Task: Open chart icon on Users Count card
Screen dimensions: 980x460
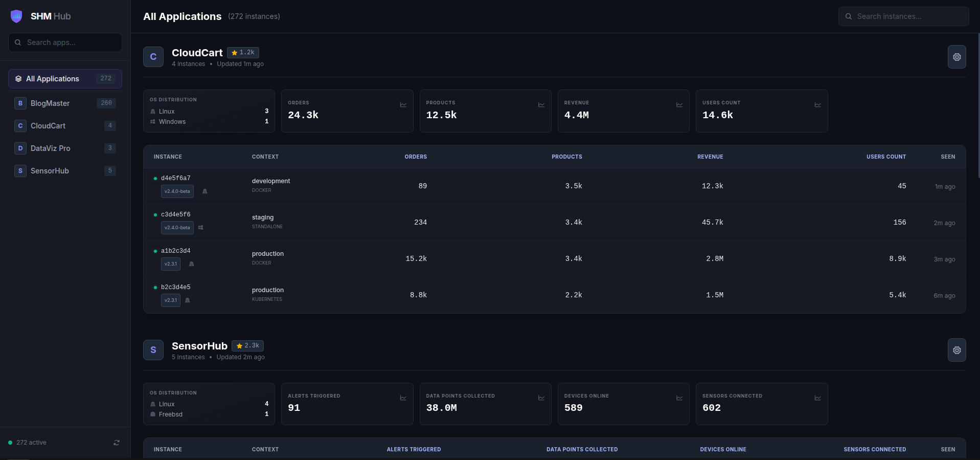Action: (817, 105)
